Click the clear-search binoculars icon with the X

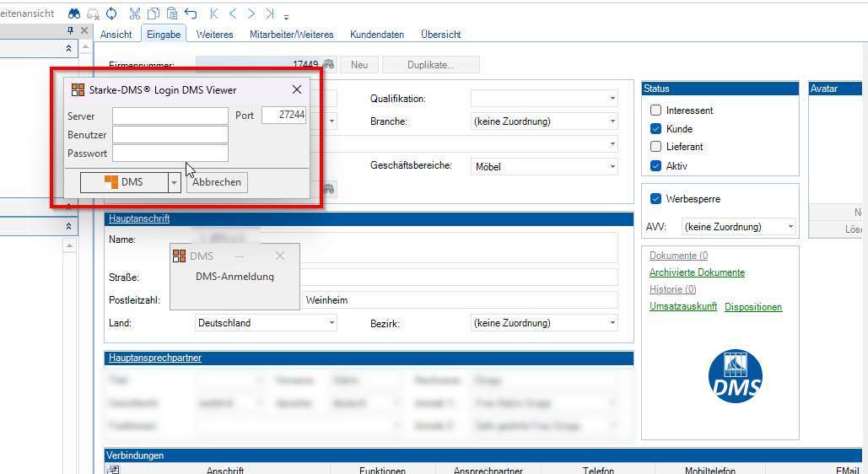click(x=93, y=13)
